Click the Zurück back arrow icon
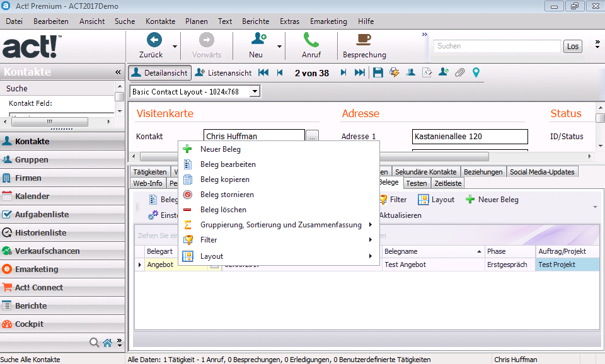 pyautogui.click(x=154, y=40)
